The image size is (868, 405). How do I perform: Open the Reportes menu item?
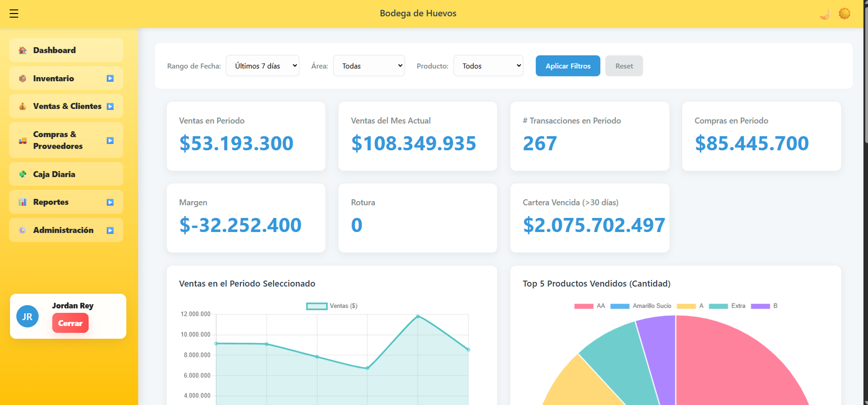(x=66, y=202)
